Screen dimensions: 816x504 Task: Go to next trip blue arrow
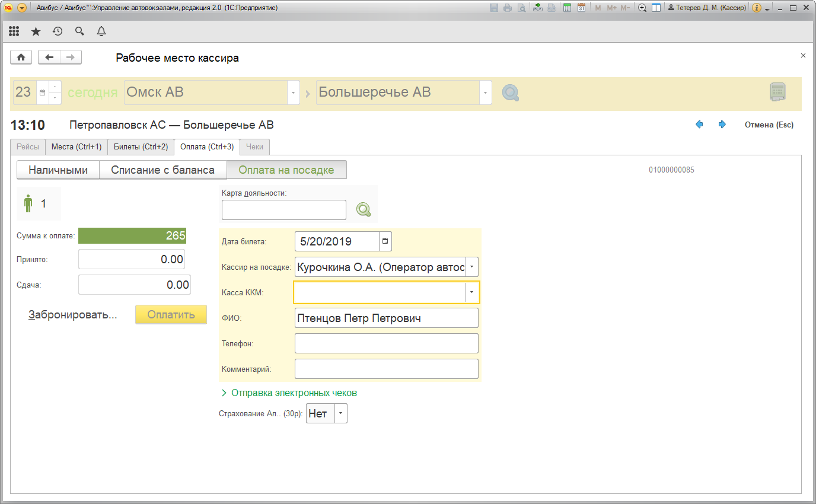(722, 125)
